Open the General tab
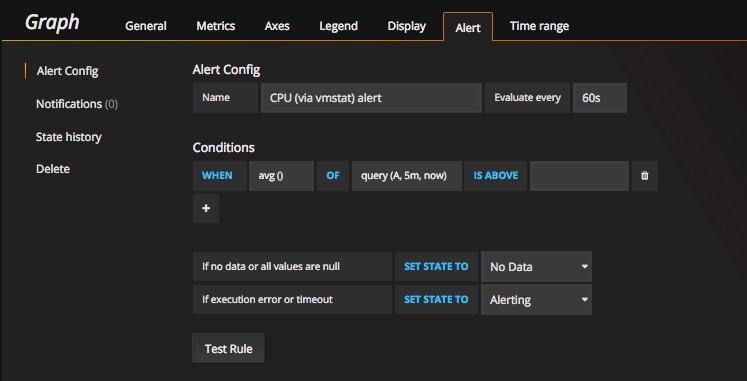Viewport: 747px width, 381px height. coord(146,26)
